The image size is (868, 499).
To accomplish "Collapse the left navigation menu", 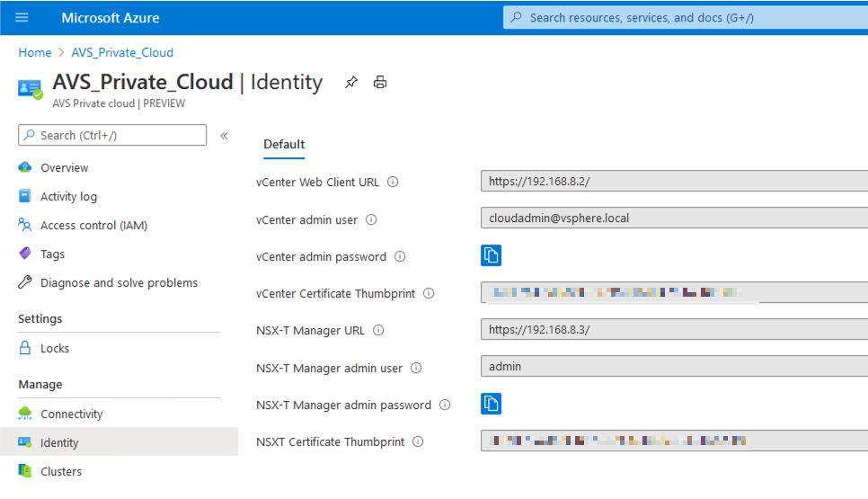I will pos(225,136).
